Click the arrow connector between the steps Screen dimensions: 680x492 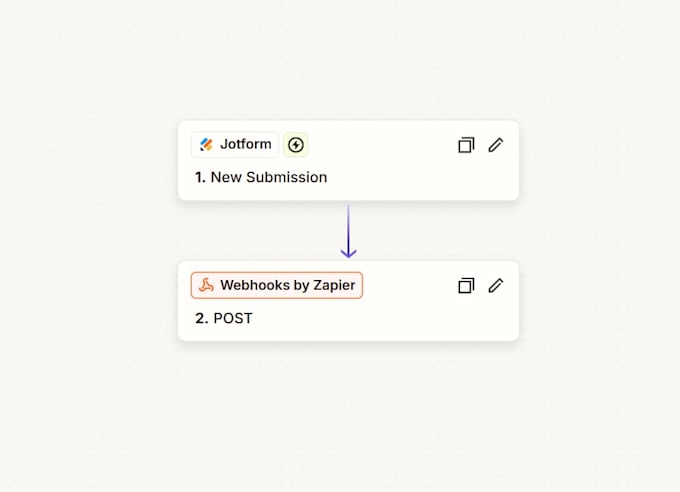[348, 231]
